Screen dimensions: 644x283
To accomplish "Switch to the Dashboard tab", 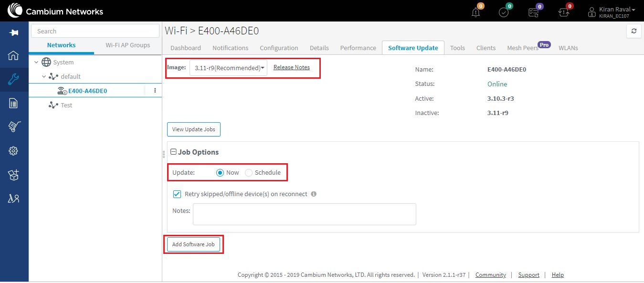I will point(186,48).
